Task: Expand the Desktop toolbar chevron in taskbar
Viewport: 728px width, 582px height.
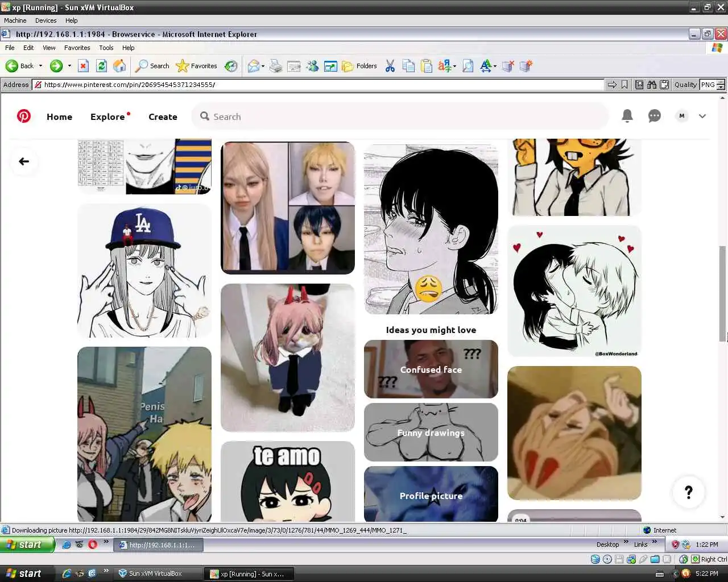Action: pyautogui.click(x=626, y=543)
